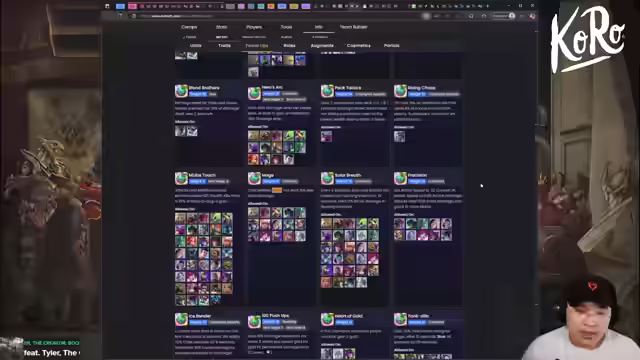Open first champion portrait under Hero's Arc
The width and height of the screenshot is (640, 360).
point(253,136)
